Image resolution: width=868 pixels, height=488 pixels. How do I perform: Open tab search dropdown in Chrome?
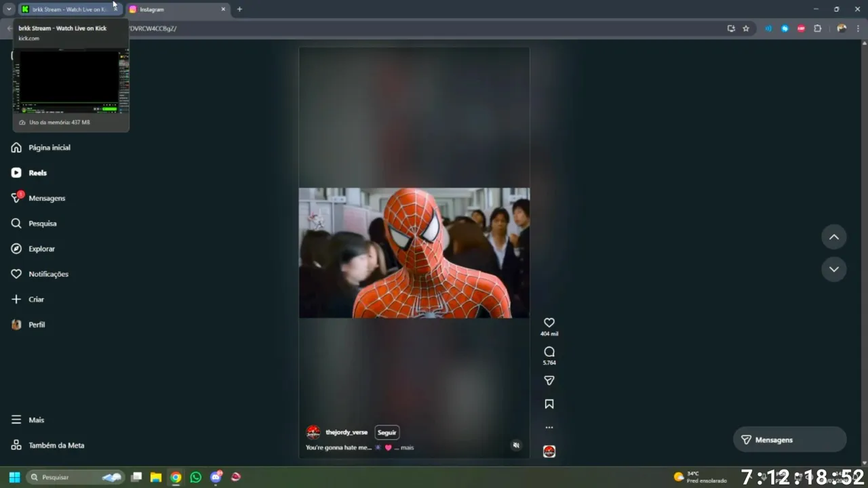tap(9, 9)
